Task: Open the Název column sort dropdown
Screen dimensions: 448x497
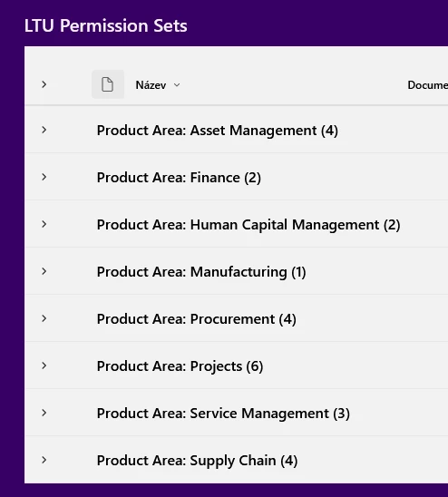Action: 177,85
